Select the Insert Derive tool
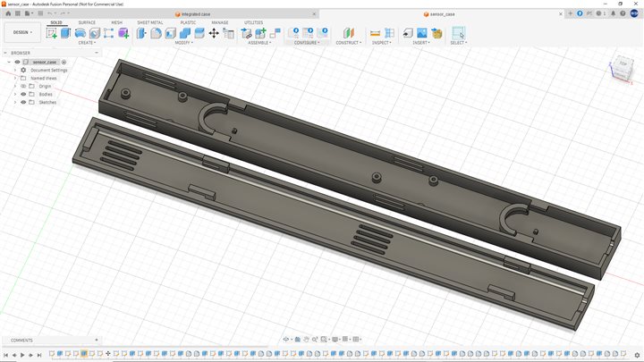Image resolution: width=644 pixels, height=362 pixels. tap(408, 33)
